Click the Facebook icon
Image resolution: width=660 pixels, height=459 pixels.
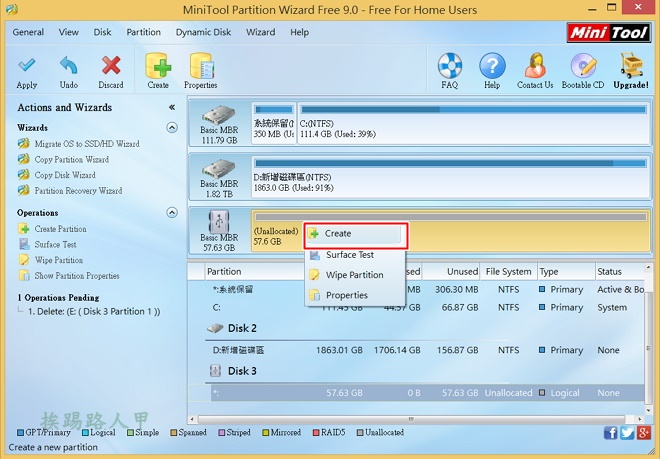coord(610,432)
